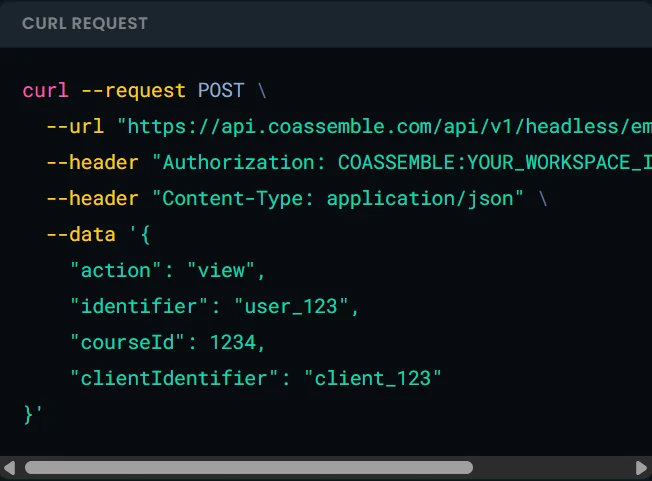Viewport: 652px width, 481px height.
Task: Click the scroll-left arrow of horizontal scrollbar
Action: pos(9,468)
